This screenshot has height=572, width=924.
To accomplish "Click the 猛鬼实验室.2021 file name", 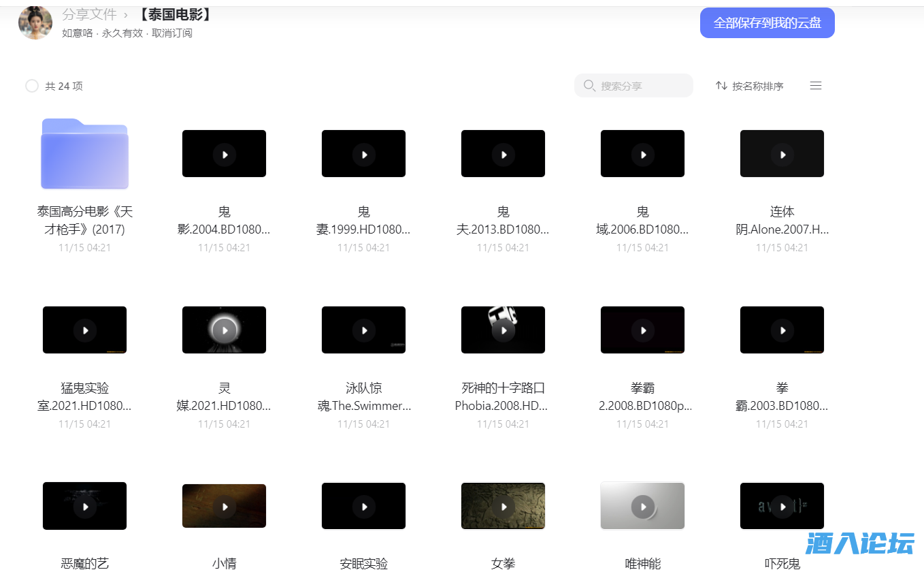I will (84, 396).
